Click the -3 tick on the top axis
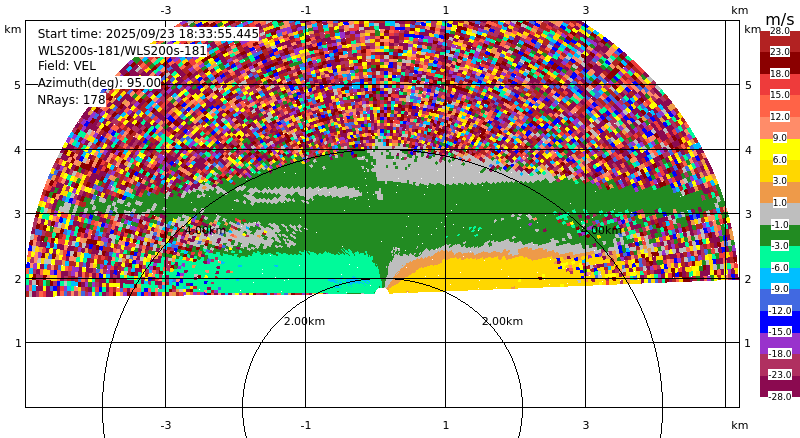800x438 pixels. [166, 10]
